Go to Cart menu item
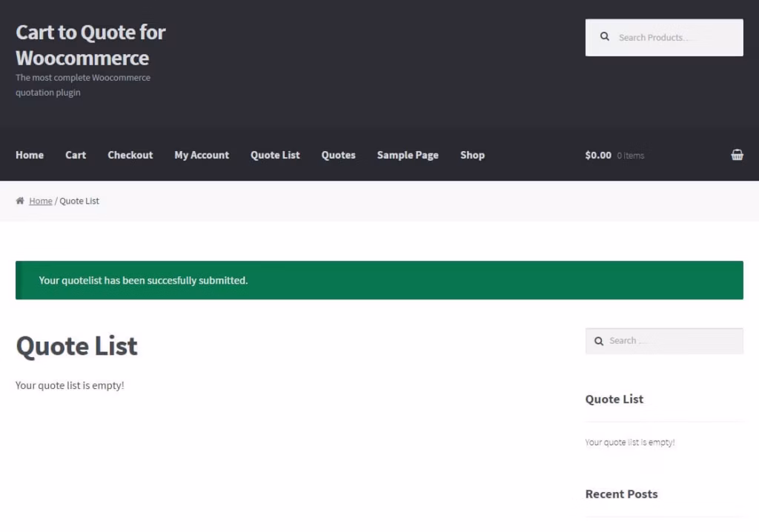The width and height of the screenshot is (759, 532). (76, 155)
